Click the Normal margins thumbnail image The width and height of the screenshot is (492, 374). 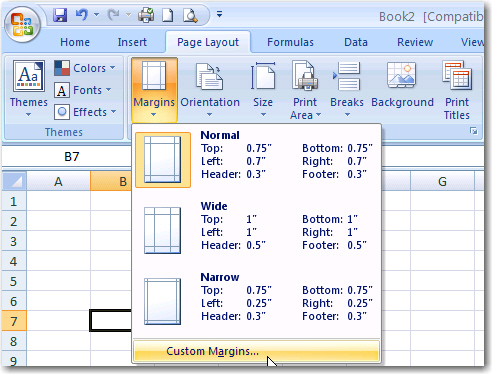pyautogui.click(x=163, y=159)
